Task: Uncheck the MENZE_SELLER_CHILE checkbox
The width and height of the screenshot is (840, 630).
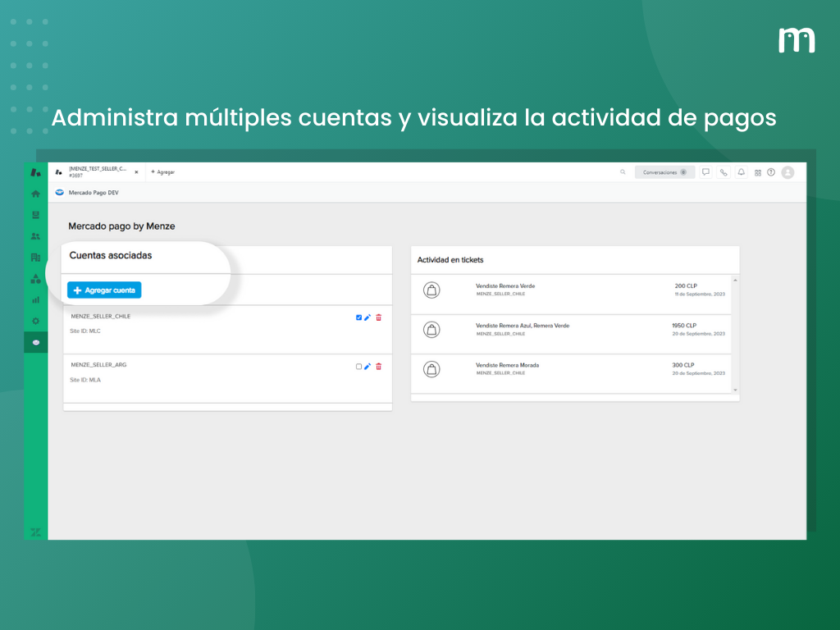Action: [x=359, y=317]
